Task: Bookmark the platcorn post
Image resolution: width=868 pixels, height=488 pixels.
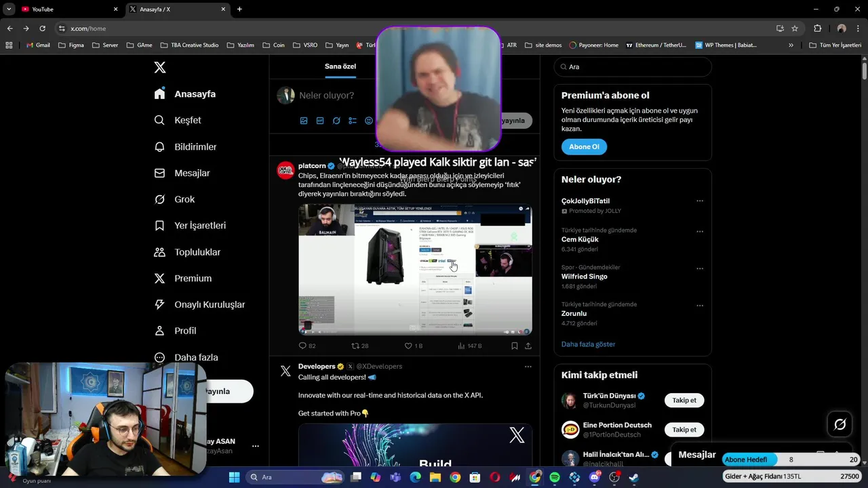Action: tap(514, 346)
